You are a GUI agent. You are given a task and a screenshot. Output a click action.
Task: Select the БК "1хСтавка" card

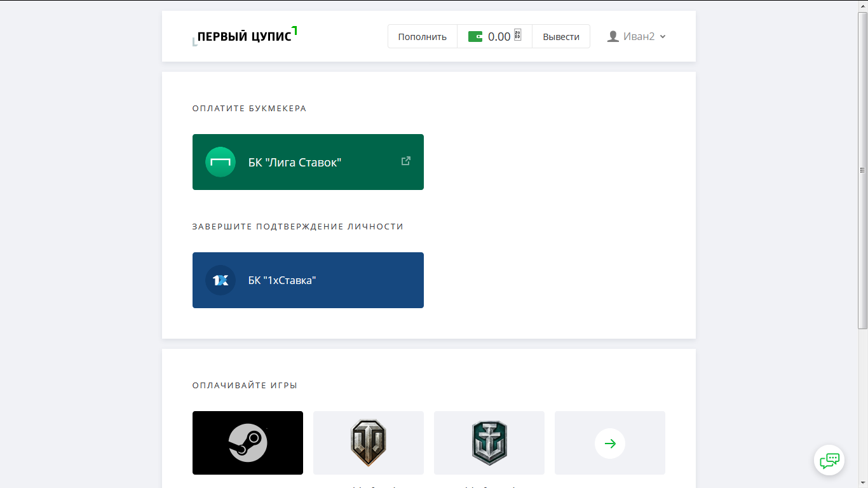pos(308,280)
